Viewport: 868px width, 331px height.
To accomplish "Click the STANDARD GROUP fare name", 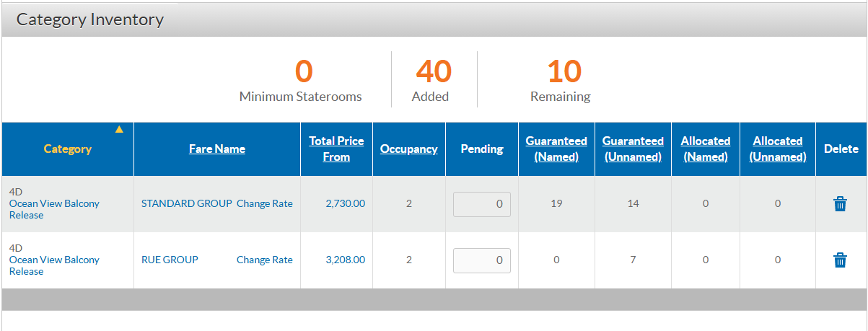I will [187, 204].
